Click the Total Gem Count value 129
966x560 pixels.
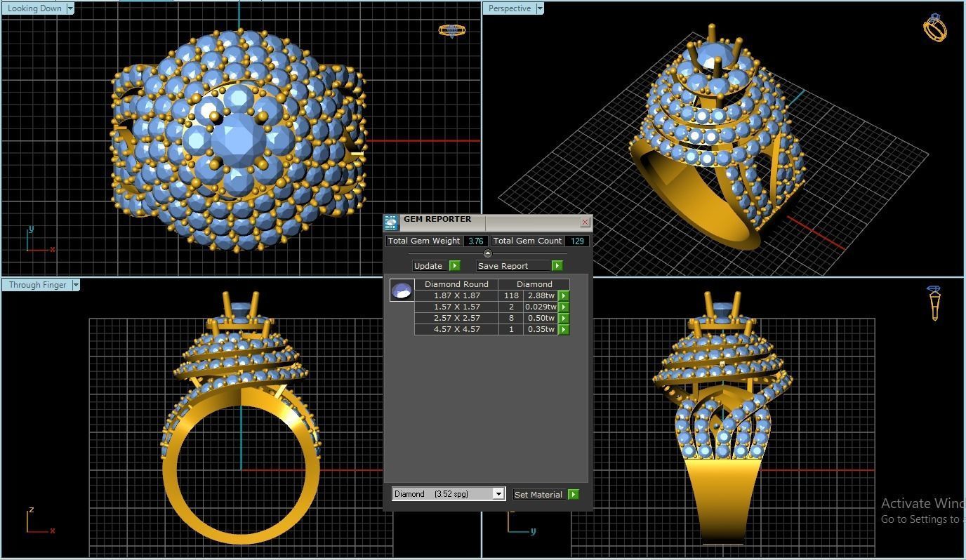tap(577, 241)
